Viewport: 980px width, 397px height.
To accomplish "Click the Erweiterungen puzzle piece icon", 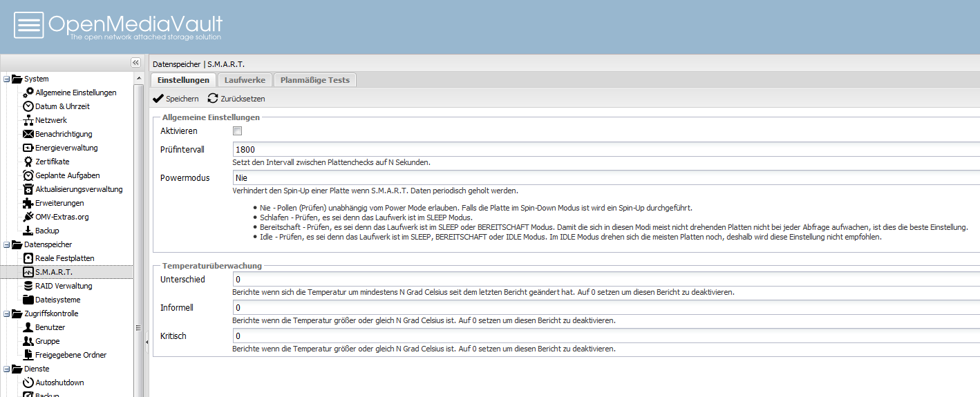I will tap(28, 203).
